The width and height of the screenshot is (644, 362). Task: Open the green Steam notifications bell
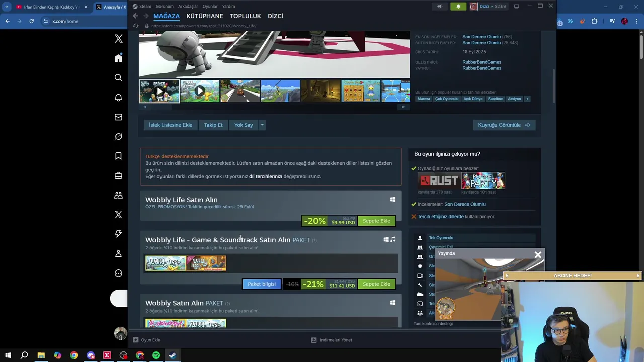click(x=458, y=6)
